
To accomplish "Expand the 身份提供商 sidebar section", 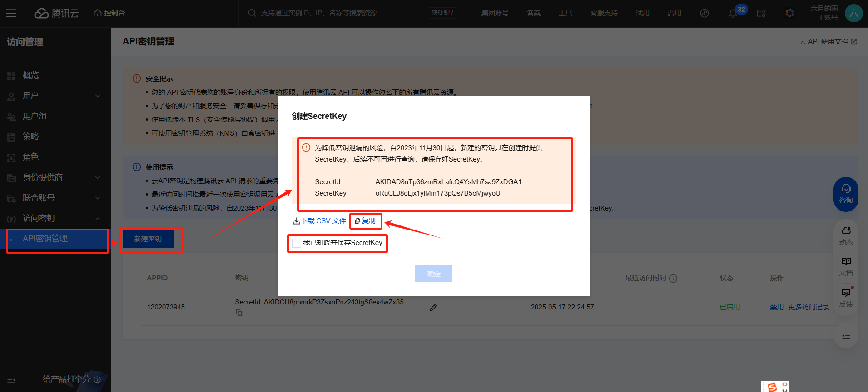I will click(x=55, y=177).
